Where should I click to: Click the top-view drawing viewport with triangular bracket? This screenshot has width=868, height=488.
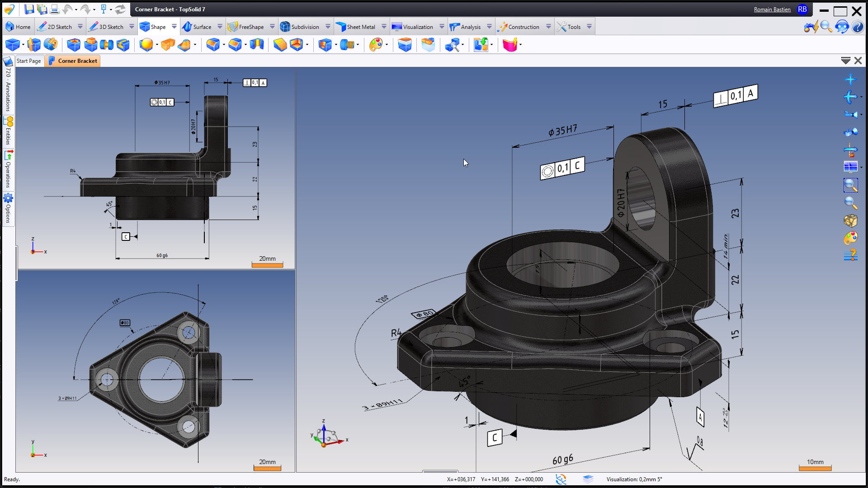click(x=156, y=371)
